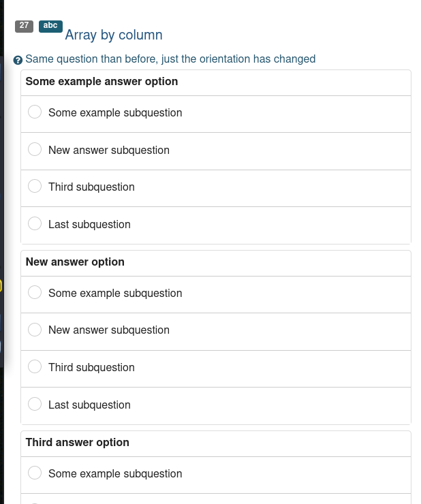Image resolution: width=421 pixels, height=504 pixels.
Task: Click the help question mark icon
Action: click(18, 60)
